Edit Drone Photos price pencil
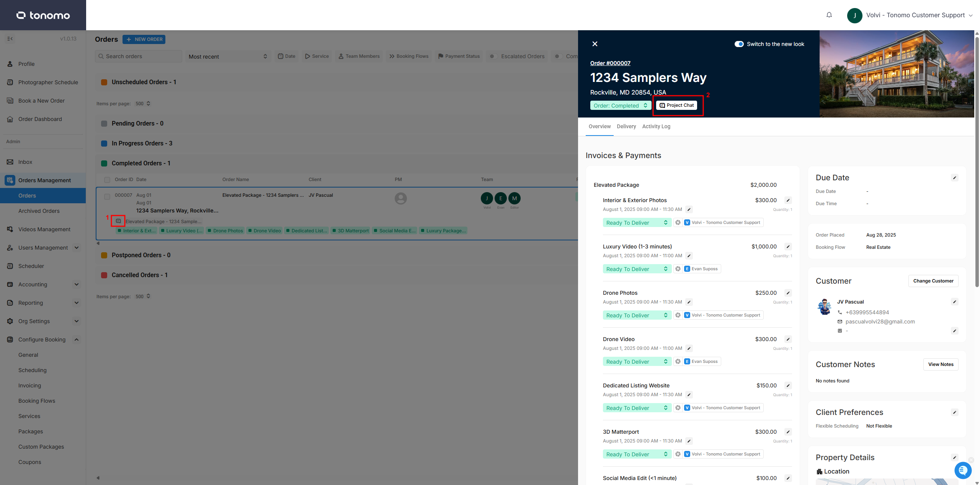980x485 pixels. pos(788,293)
